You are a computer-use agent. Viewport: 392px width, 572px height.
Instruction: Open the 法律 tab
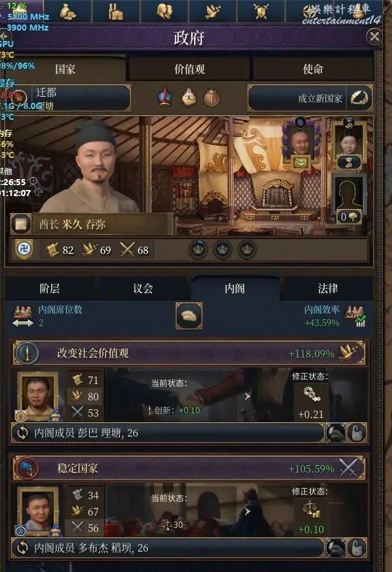pyautogui.click(x=327, y=289)
